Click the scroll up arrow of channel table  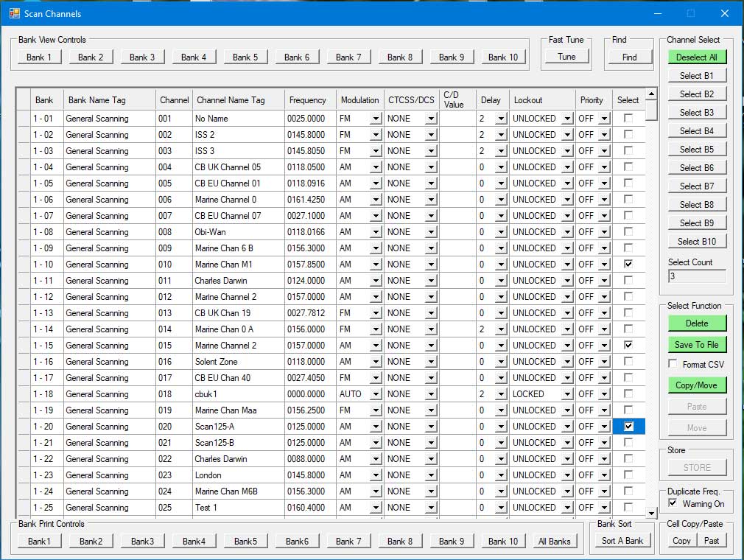click(651, 94)
